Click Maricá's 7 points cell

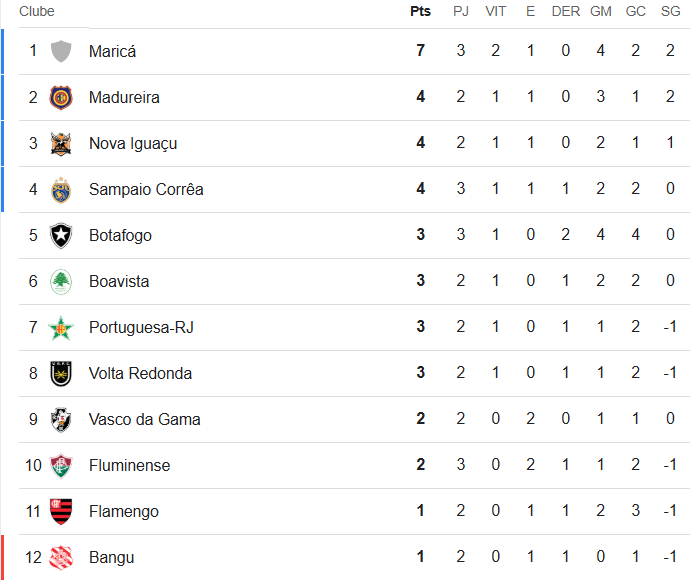coord(421,51)
